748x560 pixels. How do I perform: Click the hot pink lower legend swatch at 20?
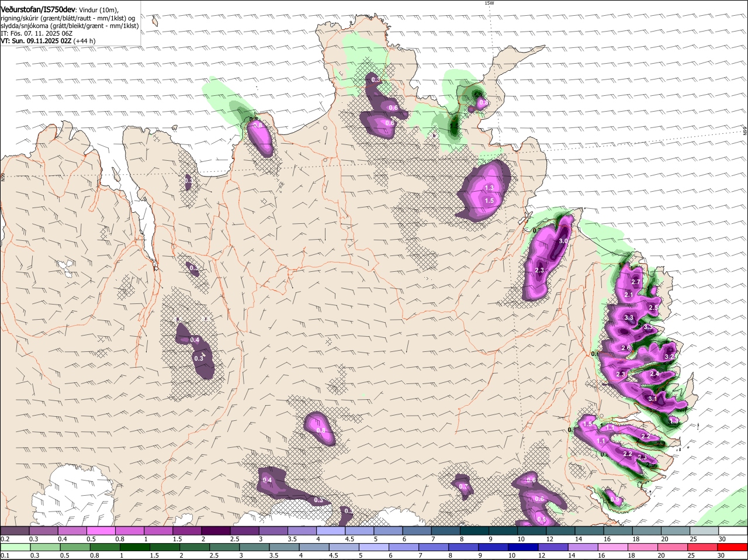[x=673, y=547]
